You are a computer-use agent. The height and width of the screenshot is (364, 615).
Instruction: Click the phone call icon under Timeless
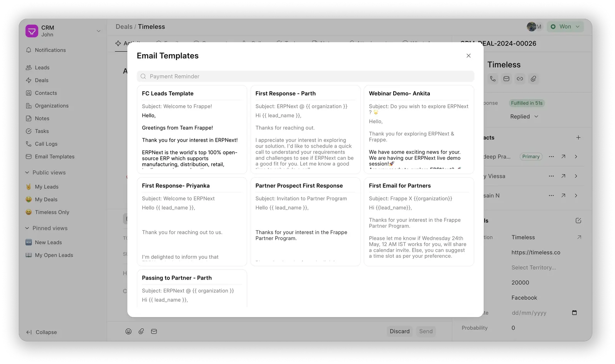(493, 79)
